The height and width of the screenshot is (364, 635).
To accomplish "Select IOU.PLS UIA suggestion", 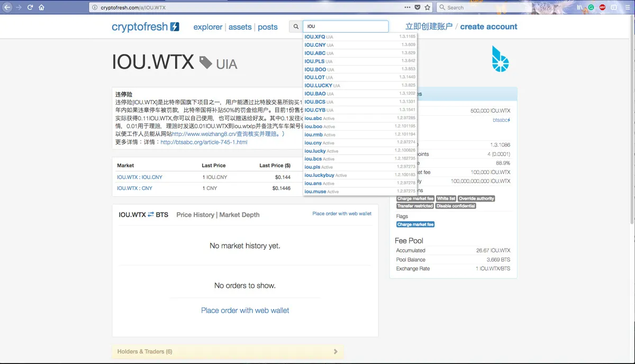I will tap(360, 61).
